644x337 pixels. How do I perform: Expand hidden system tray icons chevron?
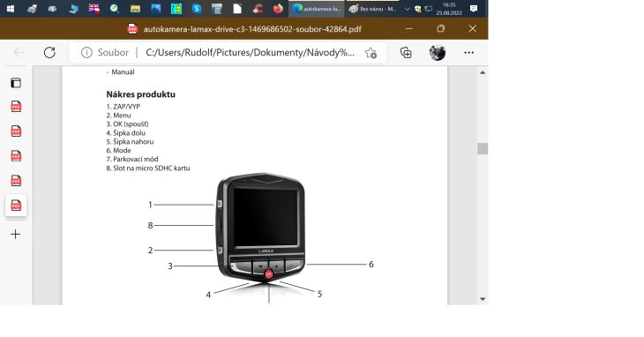pos(407,9)
